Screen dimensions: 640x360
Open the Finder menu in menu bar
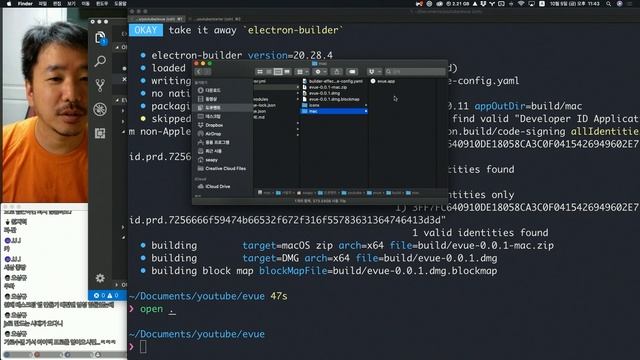pyautogui.click(x=25, y=4)
